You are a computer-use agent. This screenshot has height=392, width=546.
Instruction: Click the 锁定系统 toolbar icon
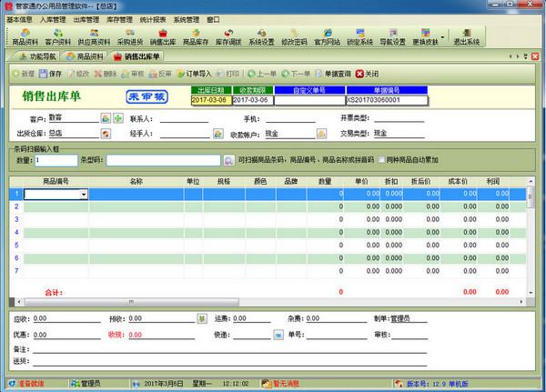359,36
